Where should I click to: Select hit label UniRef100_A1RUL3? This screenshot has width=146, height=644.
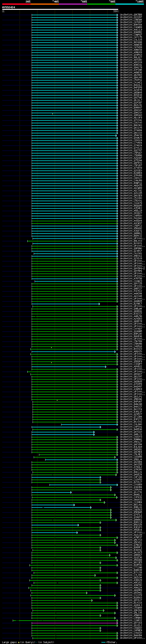tap(131, 605)
